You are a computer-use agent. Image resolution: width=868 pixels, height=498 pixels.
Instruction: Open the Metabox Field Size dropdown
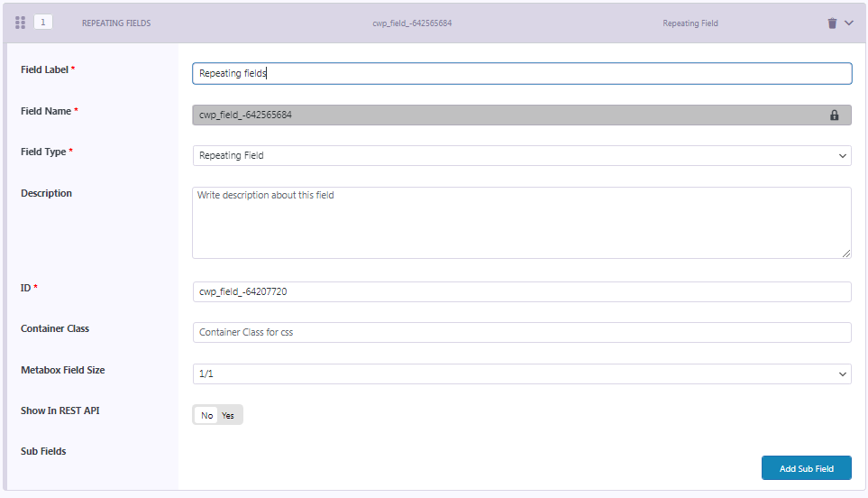click(x=522, y=373)
